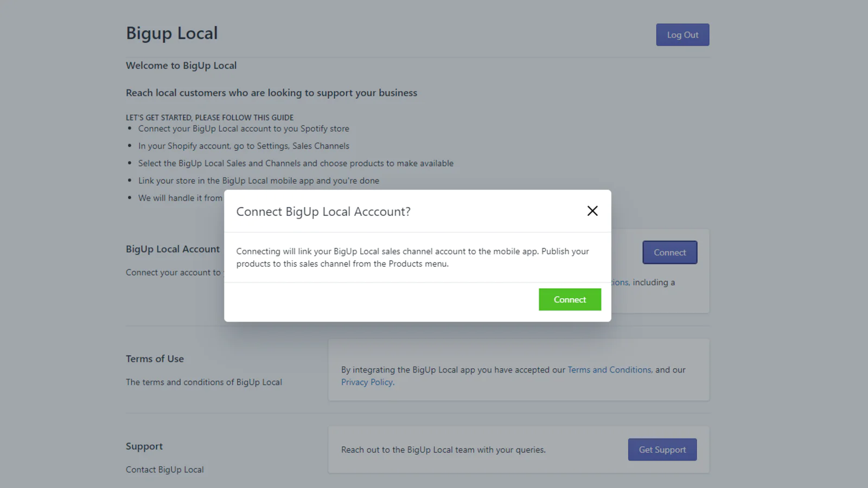Click the blue Connect button behind the dialog
The image size is (868, 488).
669,253
